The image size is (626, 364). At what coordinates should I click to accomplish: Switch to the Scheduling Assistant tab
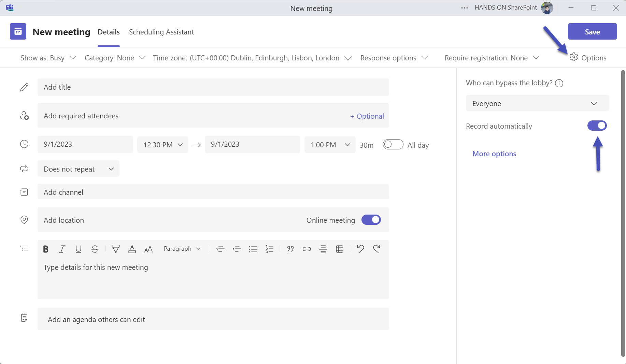pyautogui.click(x=161, y=32)
